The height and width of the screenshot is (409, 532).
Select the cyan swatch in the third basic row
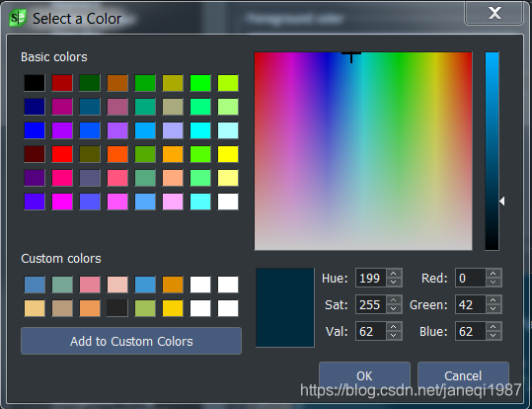200,130
